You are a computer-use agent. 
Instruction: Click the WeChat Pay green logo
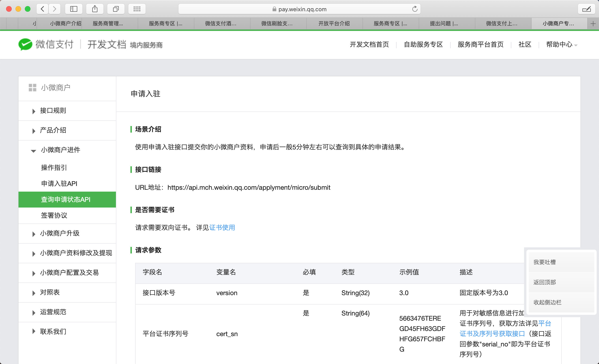coord(25,45)
